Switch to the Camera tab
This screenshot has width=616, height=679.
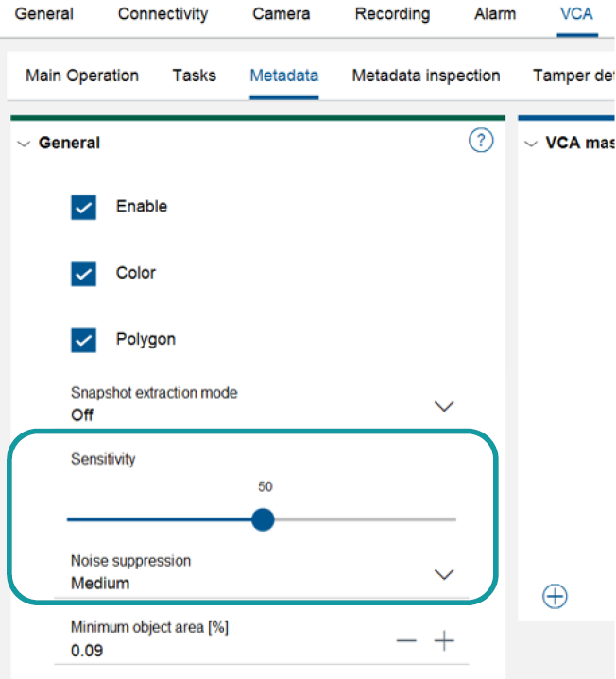click(281, 14)
